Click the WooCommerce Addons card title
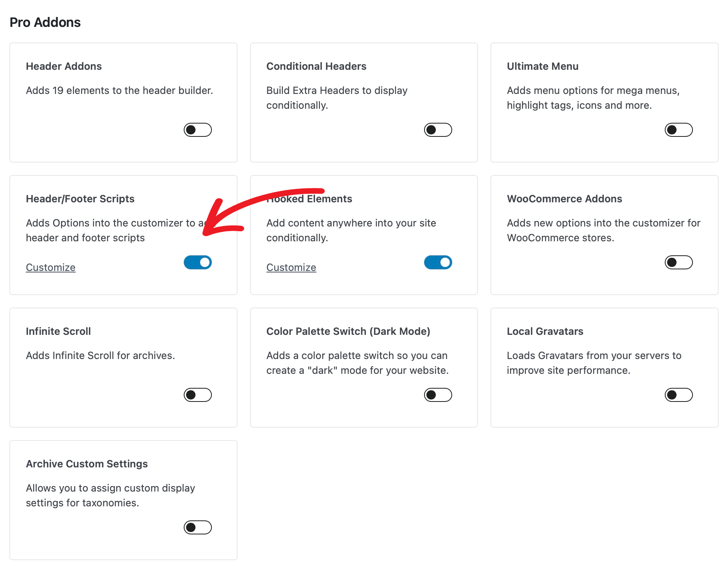Screen dimensions: 728x566 564,198
